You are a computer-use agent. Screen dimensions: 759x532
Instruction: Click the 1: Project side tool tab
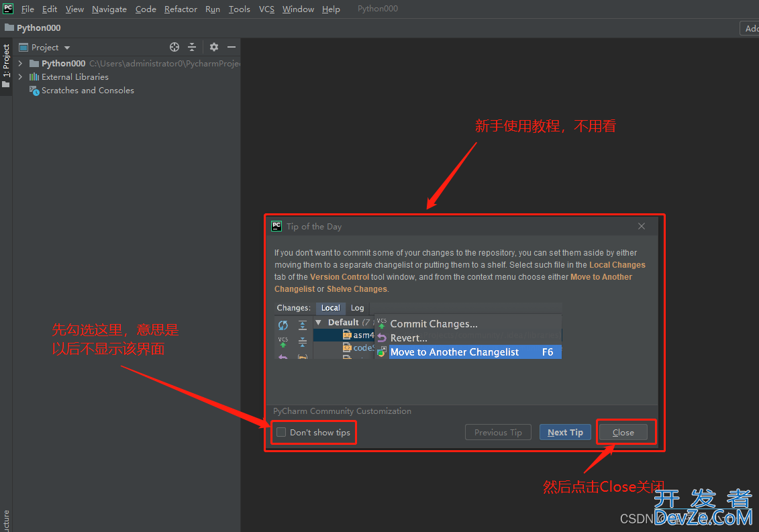(x=6, y=65)
